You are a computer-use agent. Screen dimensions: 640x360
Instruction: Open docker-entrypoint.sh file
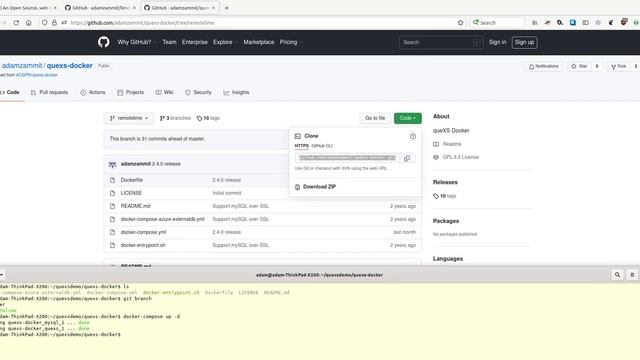(x=143, y=245)
